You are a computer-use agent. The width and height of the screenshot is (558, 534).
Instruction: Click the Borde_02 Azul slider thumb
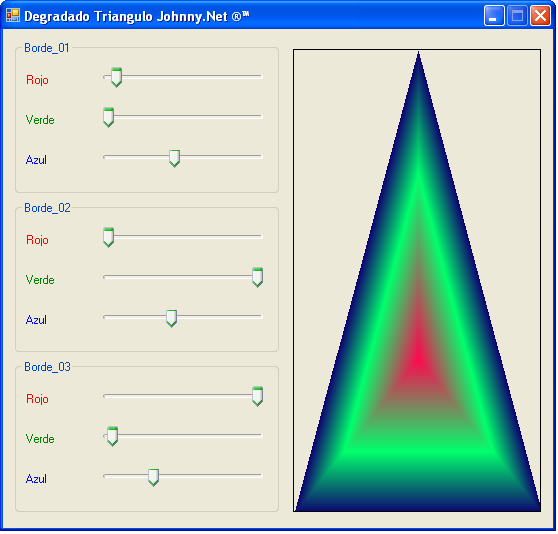click(172, 318)
